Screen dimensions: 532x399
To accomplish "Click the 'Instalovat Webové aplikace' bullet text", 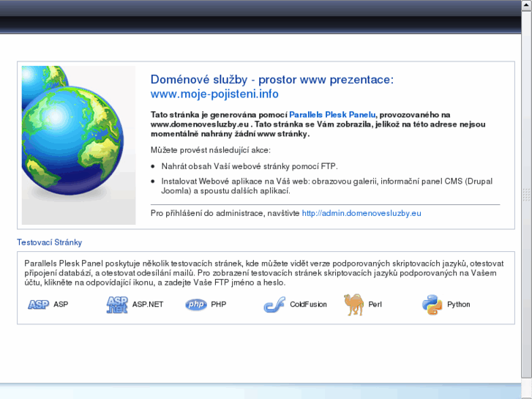I will pyautogui.click(x=326, y=186).
